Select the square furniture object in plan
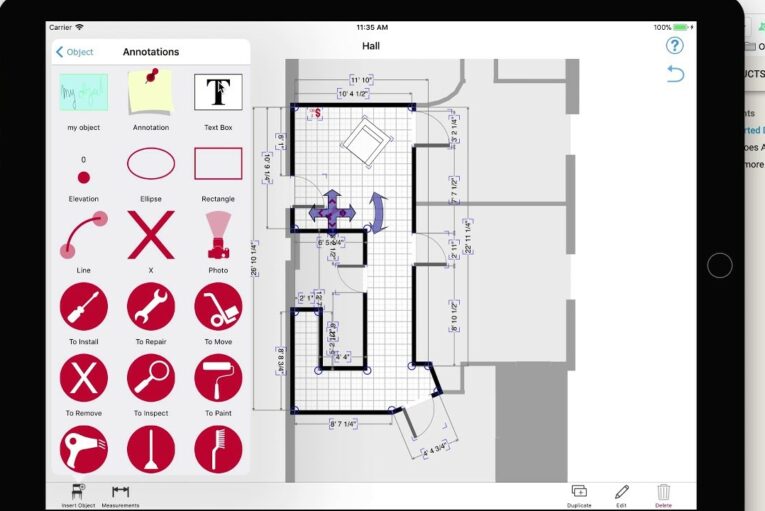765x511 pixels. (x=366, y=142)
